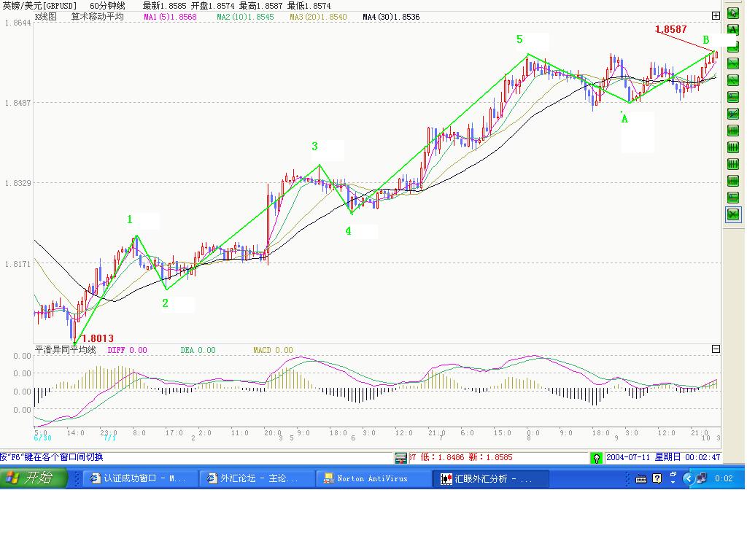Click the ticker icon in status bar
Viewport: 747px width, 560px height.
(400, 458)
